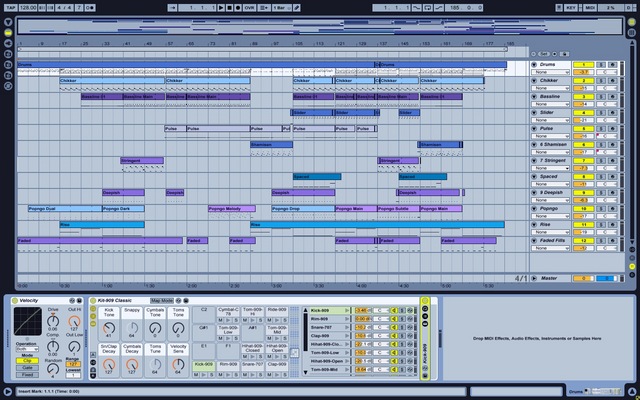
Task: Toggle the Follow arrow button
Action: 172,8
